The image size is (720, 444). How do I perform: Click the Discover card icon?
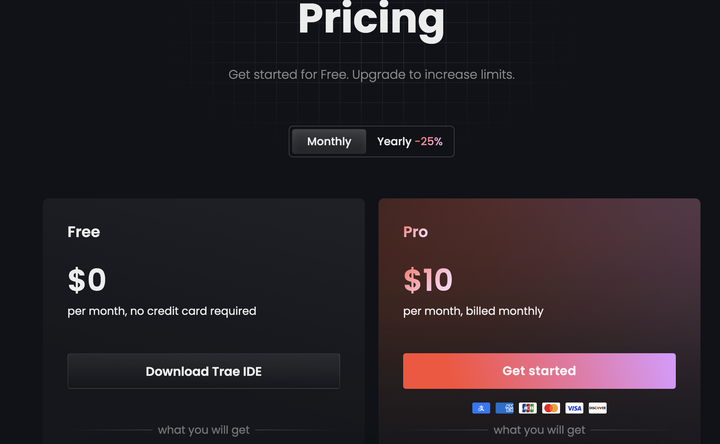point(597,408)
